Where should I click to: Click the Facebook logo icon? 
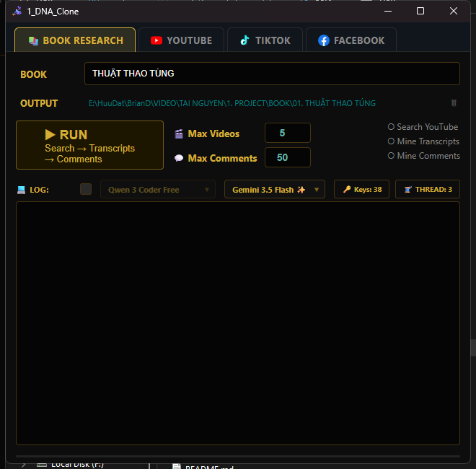pos(324,40)
